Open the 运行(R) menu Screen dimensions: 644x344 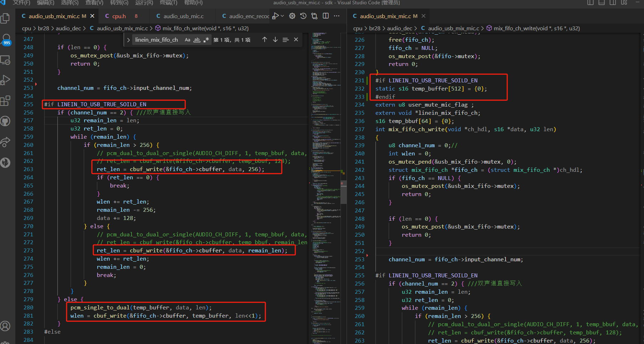click(x=144, y=2)
